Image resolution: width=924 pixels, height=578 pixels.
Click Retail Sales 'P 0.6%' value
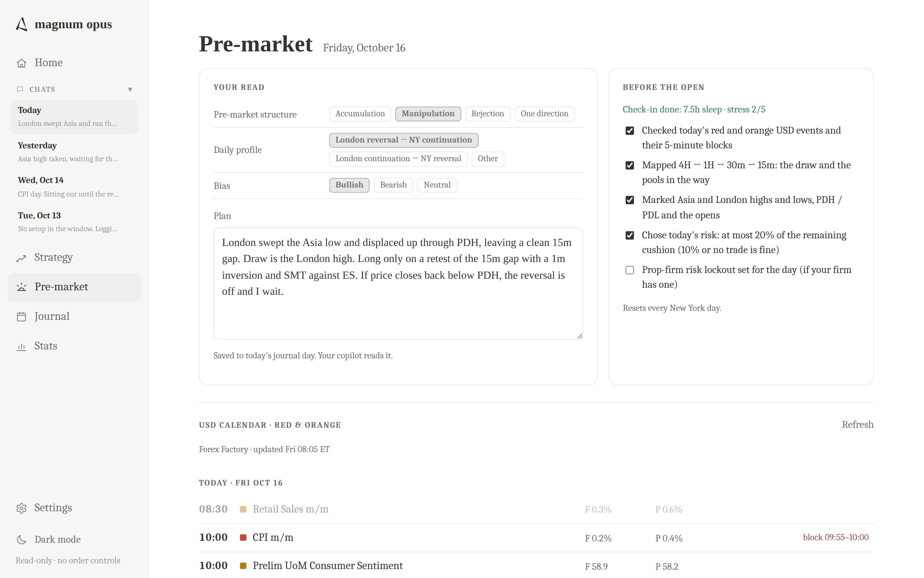tap(669, 510)
